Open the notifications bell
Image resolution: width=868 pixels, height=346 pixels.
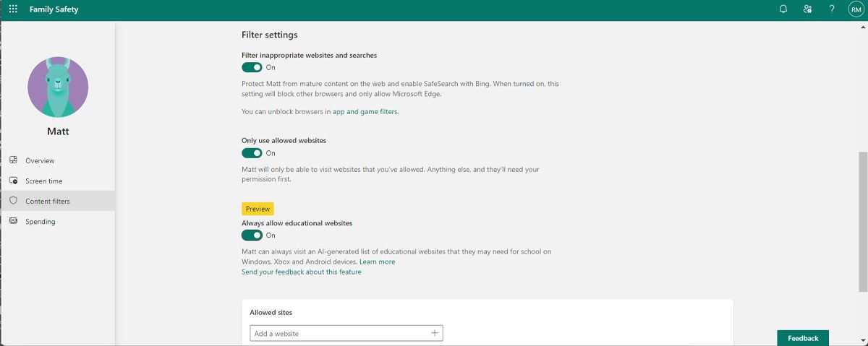[x=783, y=9]
